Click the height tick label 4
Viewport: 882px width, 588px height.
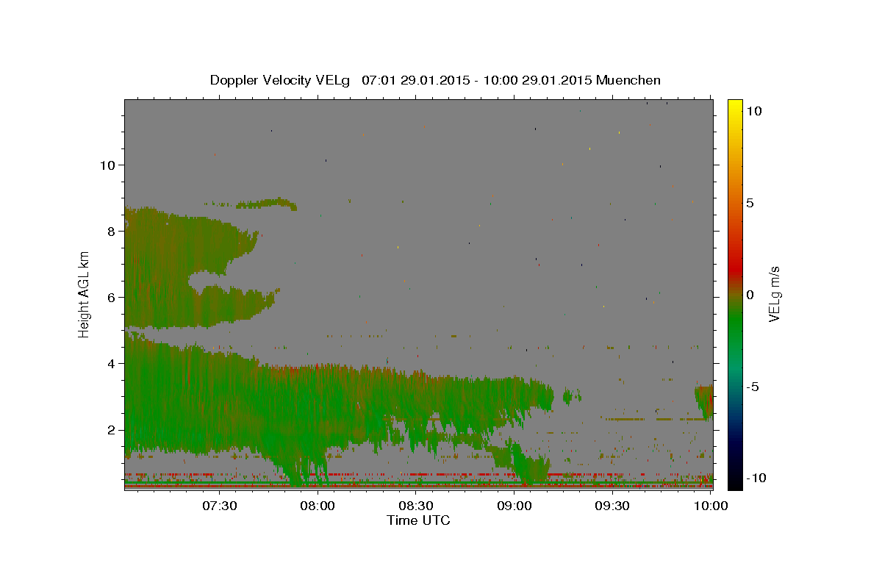(110, 363)
